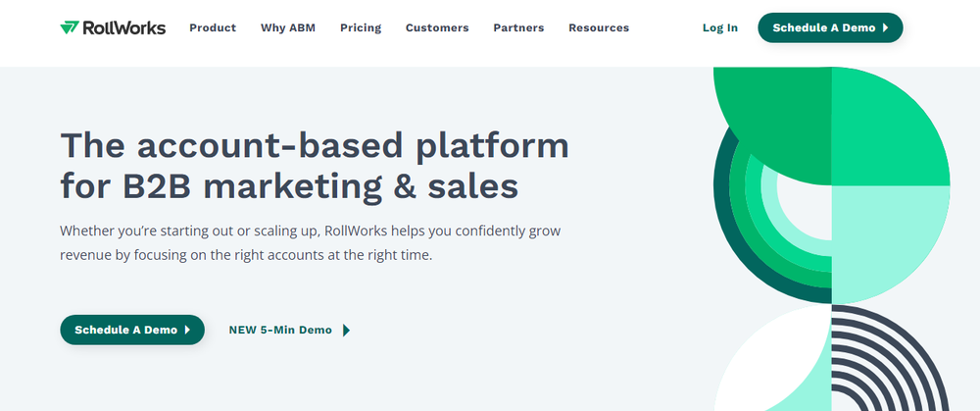Image resolution: width=980 pixels, height=411 pixels.
Task: Click header Schedule A Demo button
Action: point(830,27)
